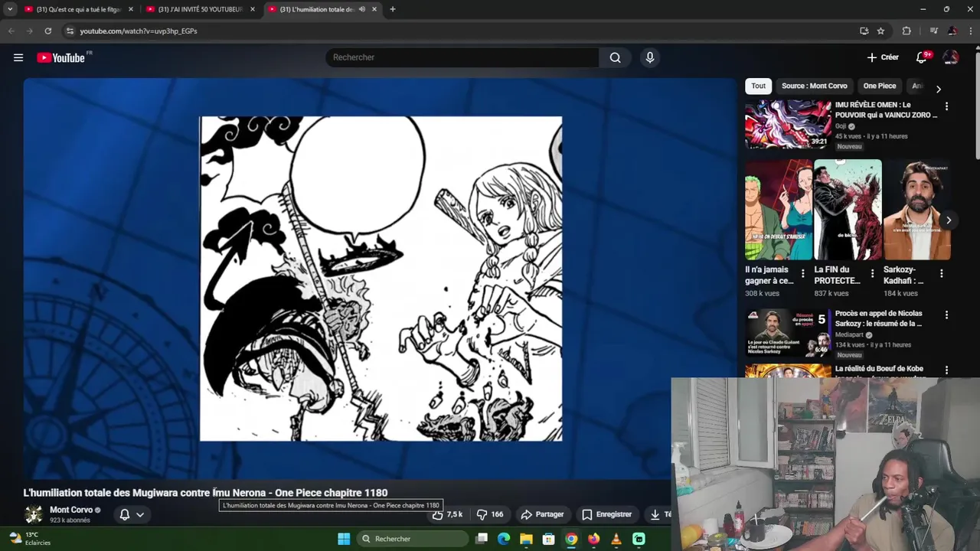Show next shorts with the right chevron
Viewport: 980px width, 551px height.
[948, 220]
